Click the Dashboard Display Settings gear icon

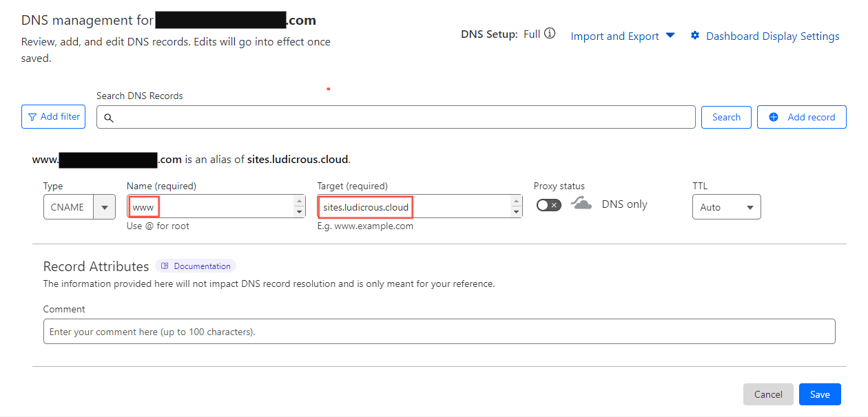[695, 36]
